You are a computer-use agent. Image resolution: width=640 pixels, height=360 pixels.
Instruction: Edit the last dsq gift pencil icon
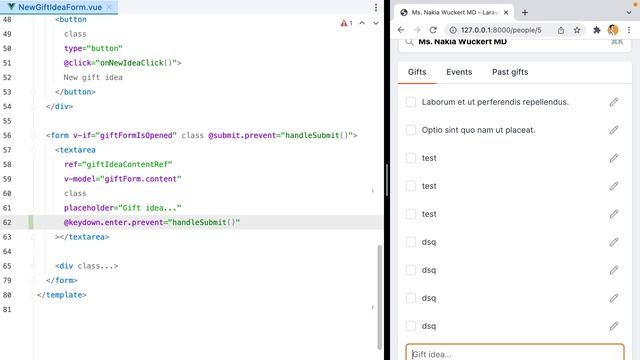(x=613, y=326)
